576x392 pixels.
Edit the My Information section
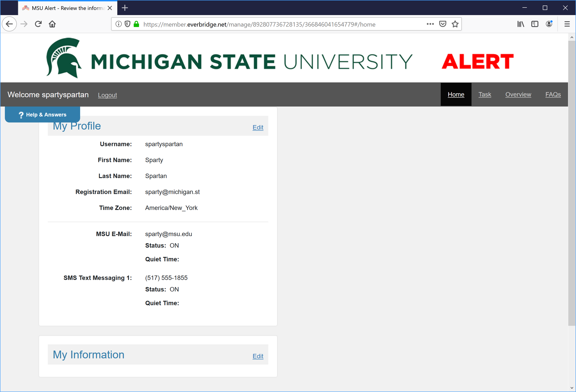pyautogui.click(x=258, y=356)
